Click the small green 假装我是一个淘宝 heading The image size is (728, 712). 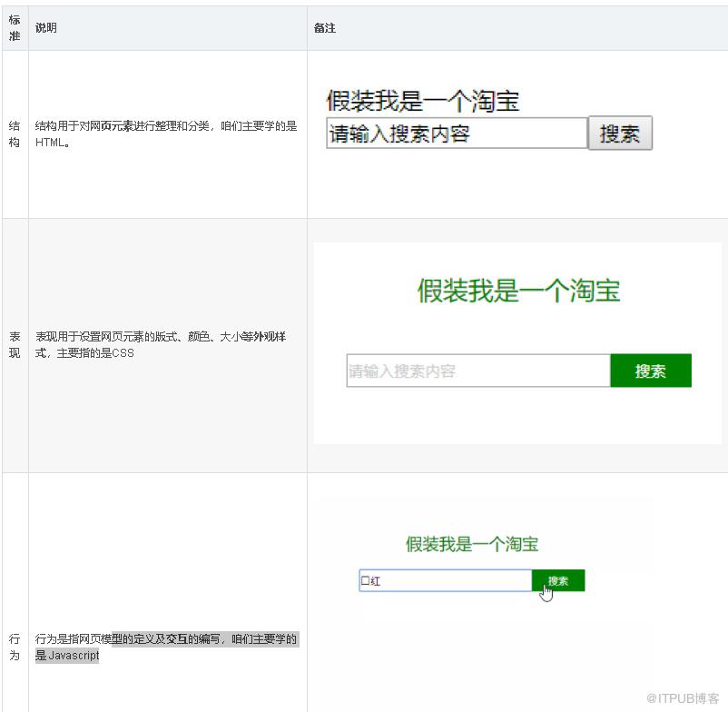pos(472,544)
